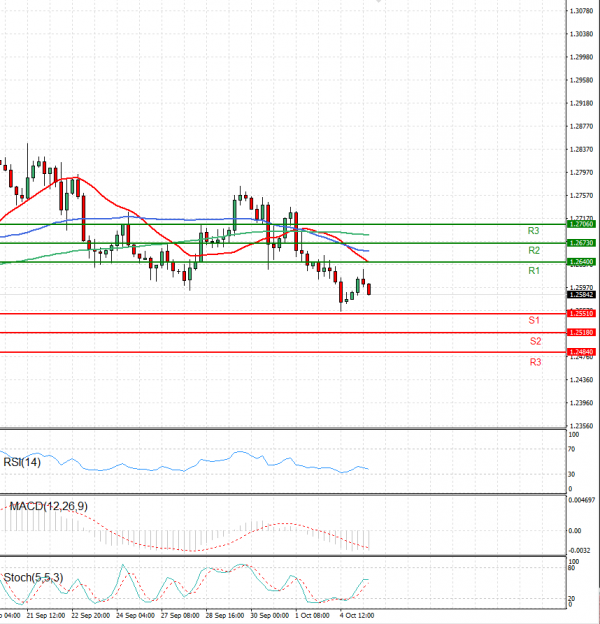Select the 1.28370 price axis value
The width and height of the screenshot is (600, 624).
581,149
